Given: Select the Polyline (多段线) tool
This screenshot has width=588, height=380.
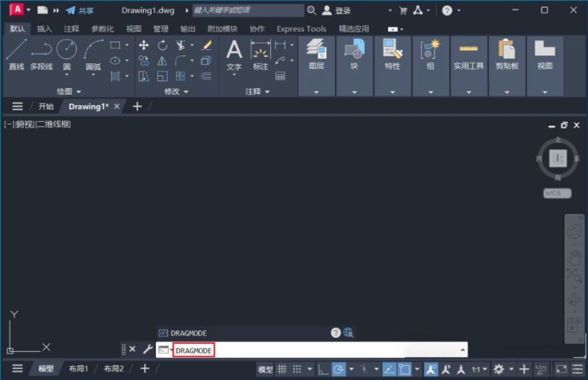Looking at the screenshot, I should click(x=41, y=55).
